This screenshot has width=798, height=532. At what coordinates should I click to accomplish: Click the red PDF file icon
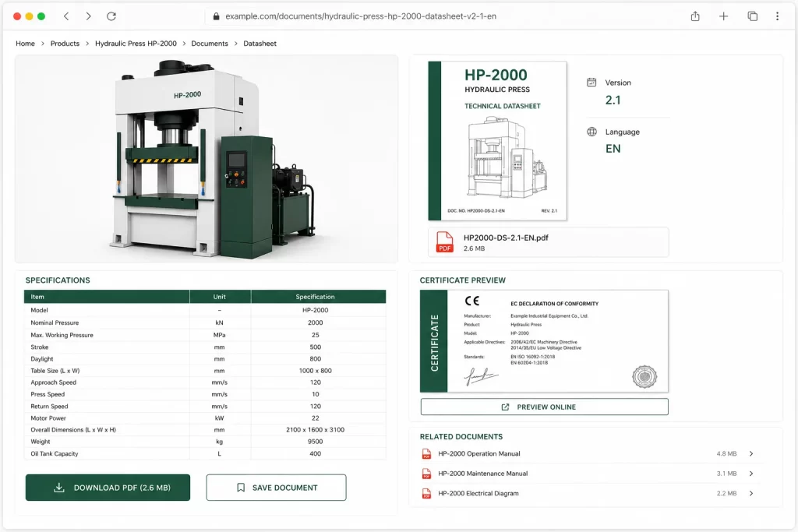point(444,242)
